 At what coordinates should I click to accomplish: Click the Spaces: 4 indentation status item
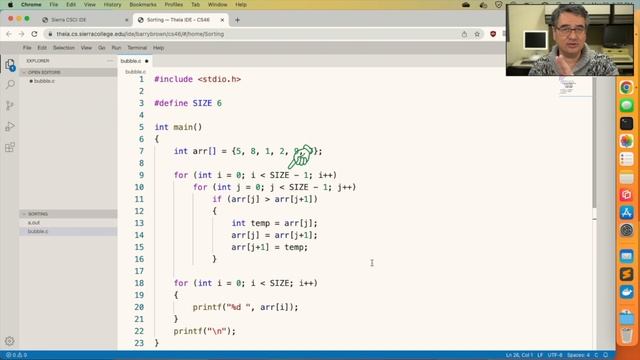pos(578,355)
